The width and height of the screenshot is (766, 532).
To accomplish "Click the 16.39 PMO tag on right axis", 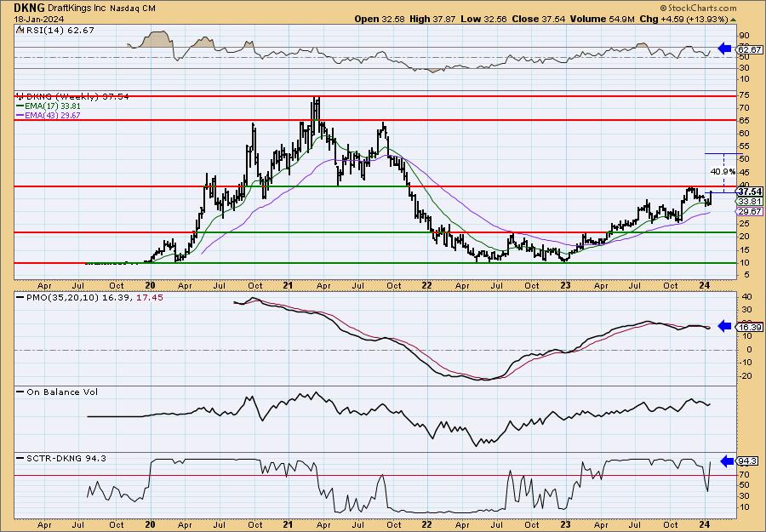I will 750,328.
